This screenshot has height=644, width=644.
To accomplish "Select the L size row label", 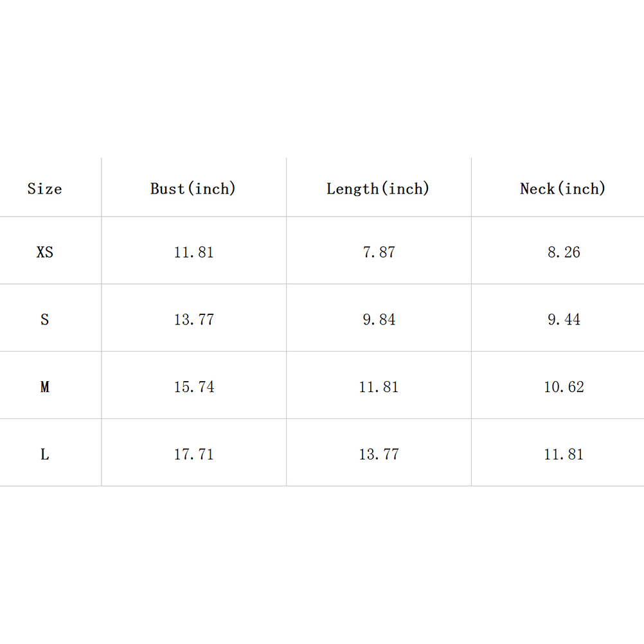I will [44, 454].
